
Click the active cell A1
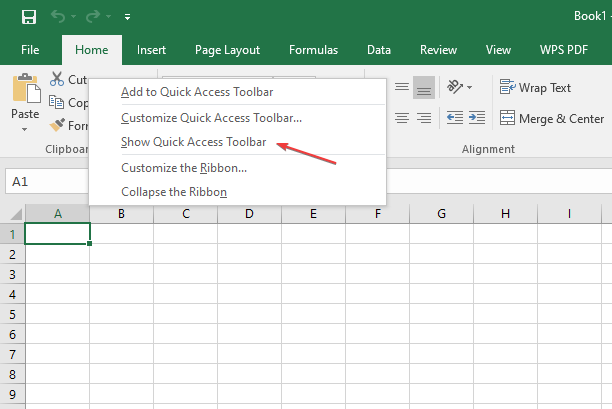[x=57, y=234]
